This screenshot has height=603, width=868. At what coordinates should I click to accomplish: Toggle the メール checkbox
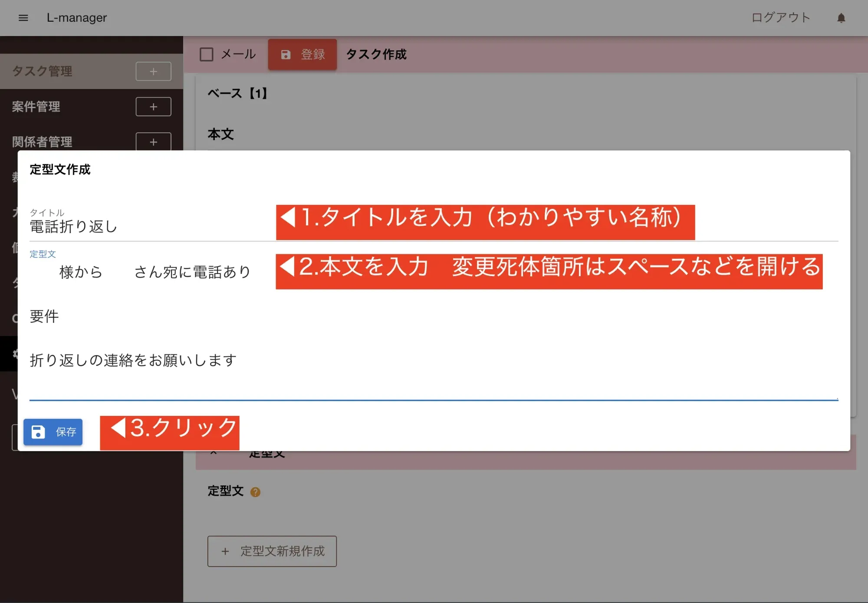point(207,55)
